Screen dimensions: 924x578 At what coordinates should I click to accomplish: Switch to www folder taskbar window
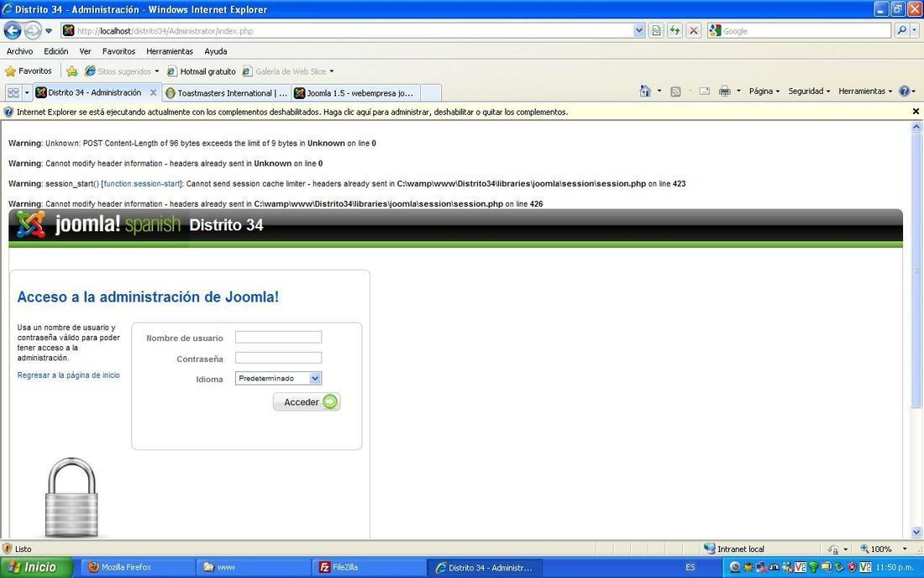(254, 567)
